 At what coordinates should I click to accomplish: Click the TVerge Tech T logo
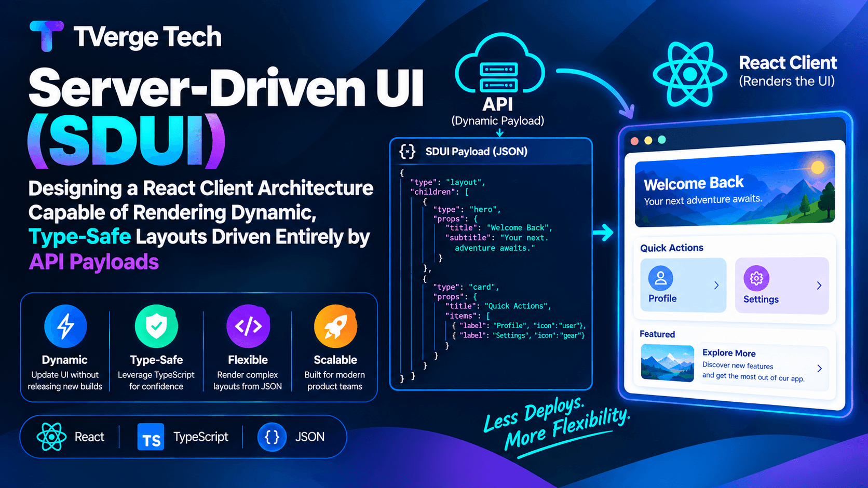tap(47, 36)
